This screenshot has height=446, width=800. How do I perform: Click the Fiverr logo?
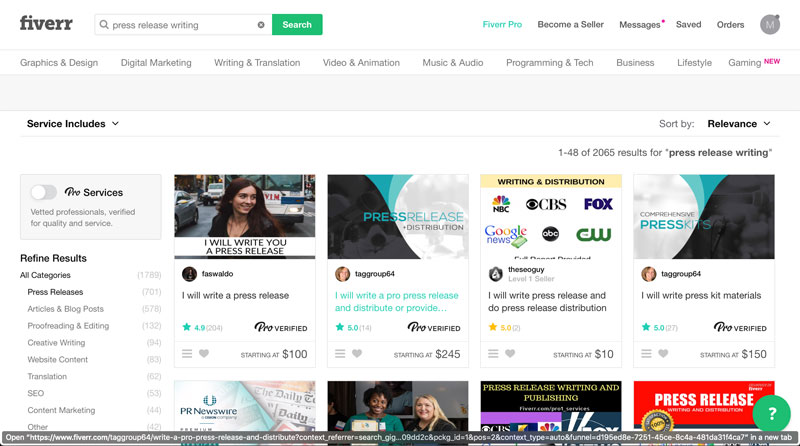pos(46,23)
